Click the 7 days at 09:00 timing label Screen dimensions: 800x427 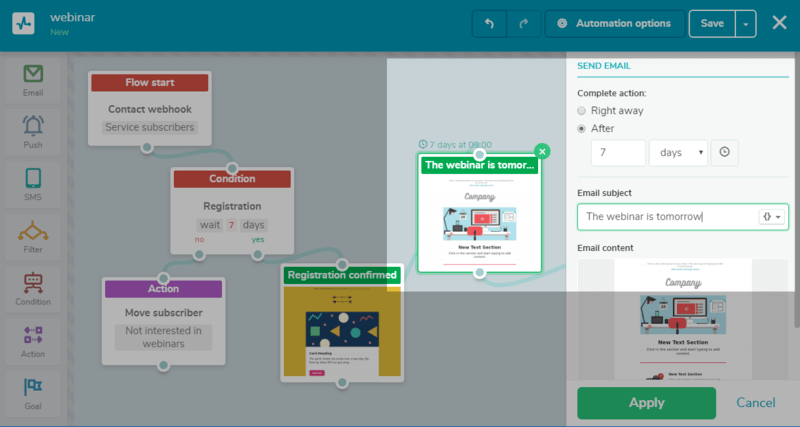[x=455, y=145]
